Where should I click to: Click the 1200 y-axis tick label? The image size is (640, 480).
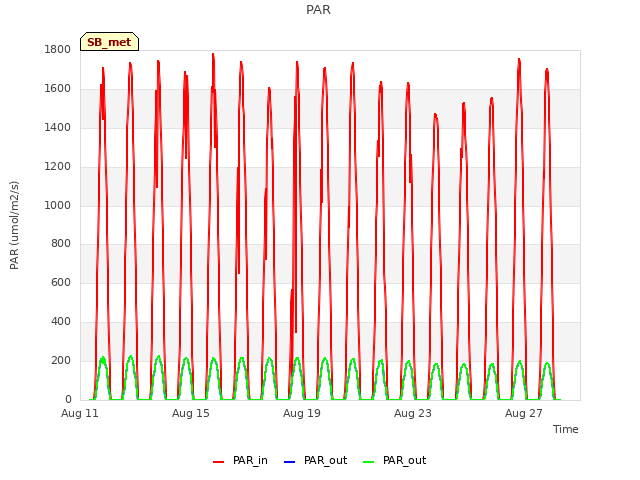pos(58,166)
